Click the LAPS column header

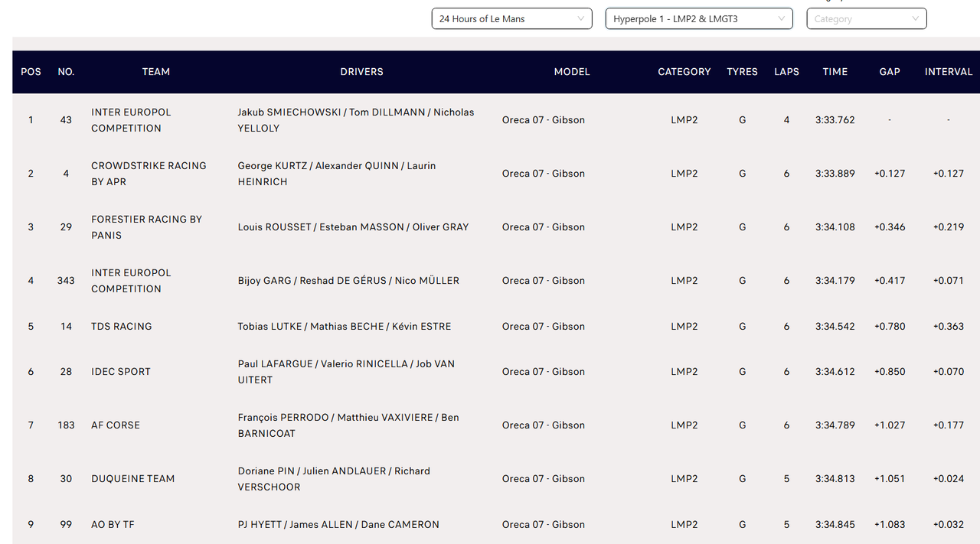786,72
